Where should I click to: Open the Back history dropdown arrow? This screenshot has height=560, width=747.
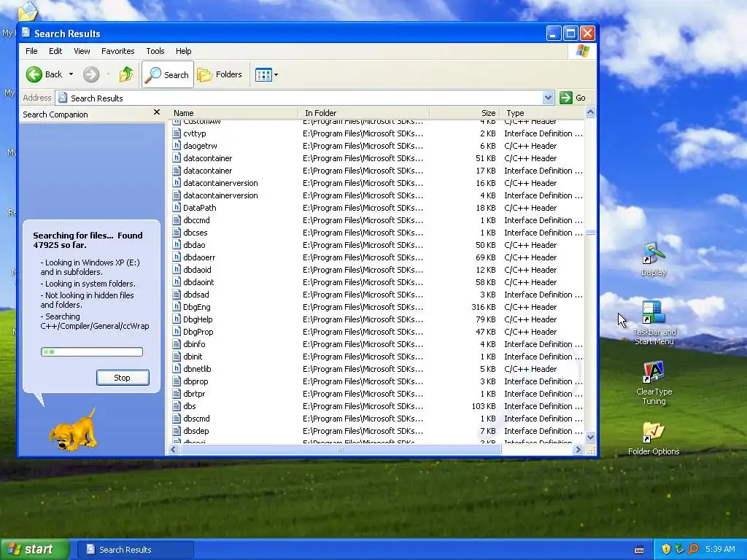71,74
